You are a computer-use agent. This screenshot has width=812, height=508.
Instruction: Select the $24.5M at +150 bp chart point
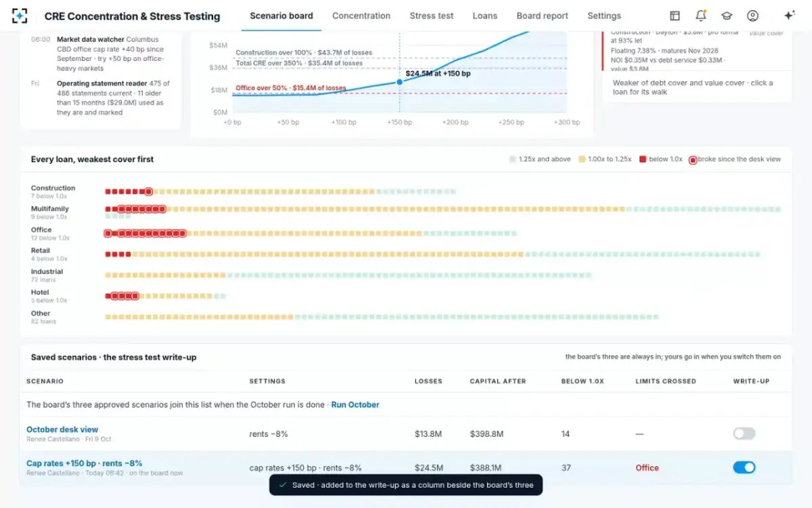pos(399,82)
